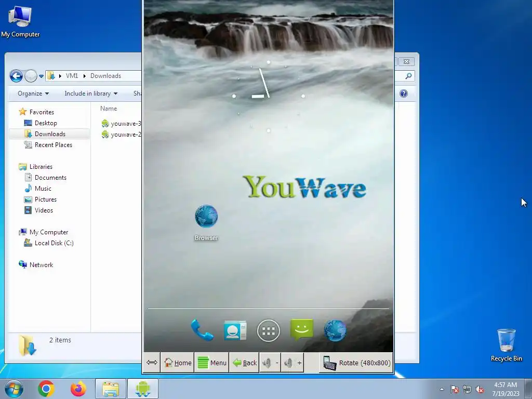Open recent locations dropdown in Explorer
The height and width of the screenshot is (399, 532).
coord(41,76)
